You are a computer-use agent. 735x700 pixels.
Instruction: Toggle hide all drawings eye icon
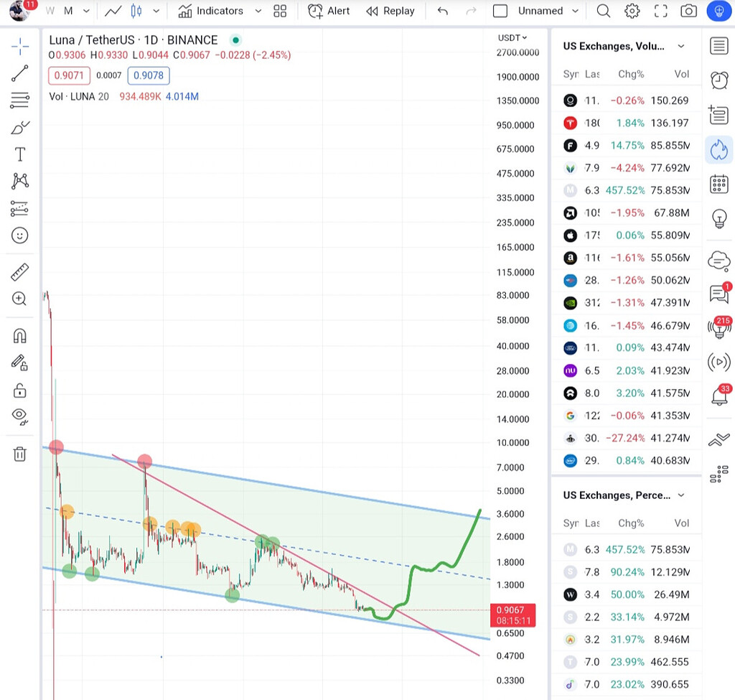point(19,416)
